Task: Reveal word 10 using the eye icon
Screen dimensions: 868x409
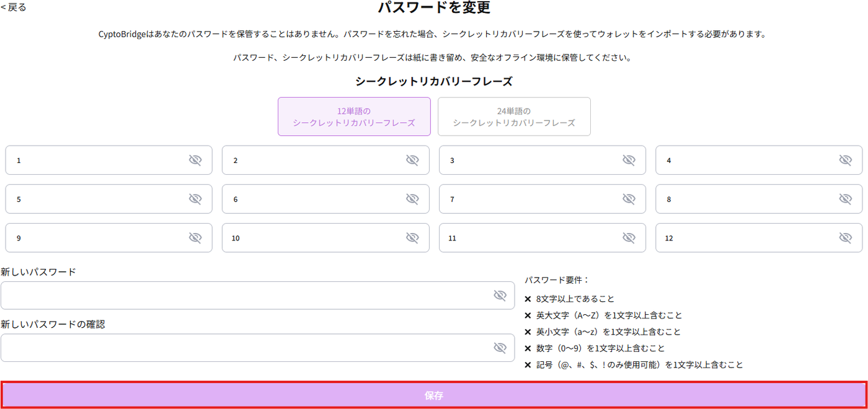Action: click(x=412, y=238)
